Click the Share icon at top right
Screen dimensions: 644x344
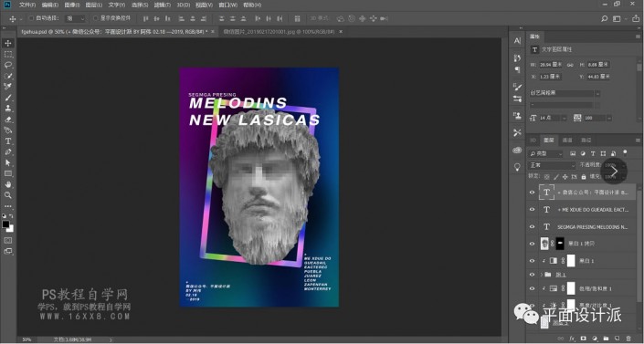pos(636,18)
